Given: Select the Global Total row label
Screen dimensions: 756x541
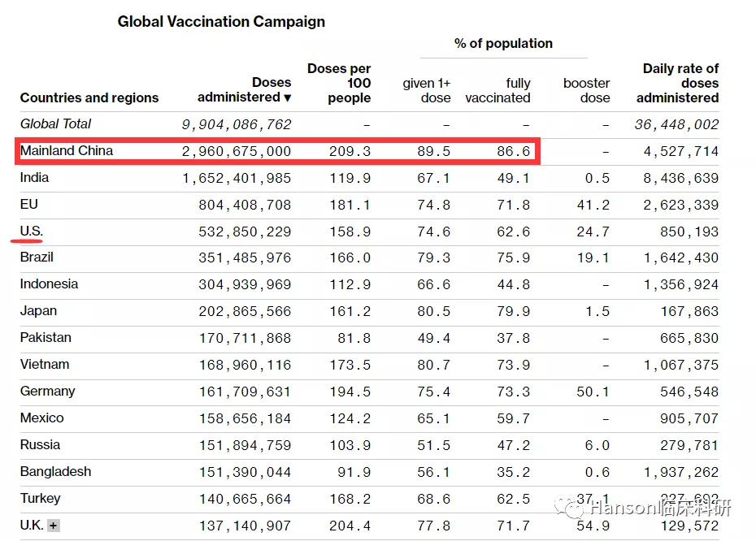Looking at the screenshot, I should 55,124.
